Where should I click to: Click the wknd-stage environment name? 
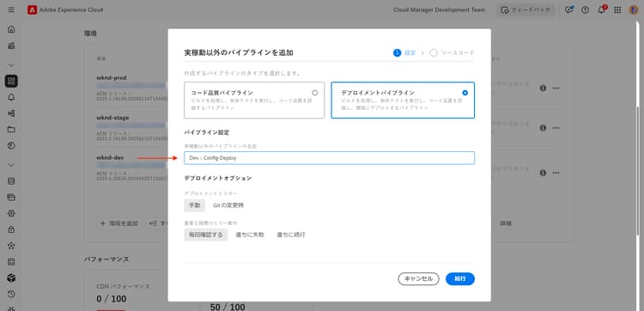point(112,118)
